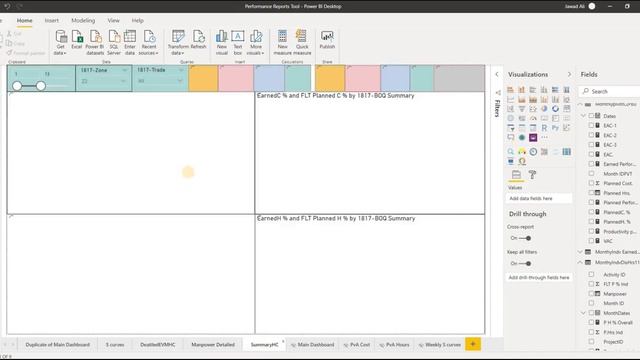Go to the Main Dashboard page tab
Image resolution: width=640 pixels, height=360 pixels.
point(312,344)
